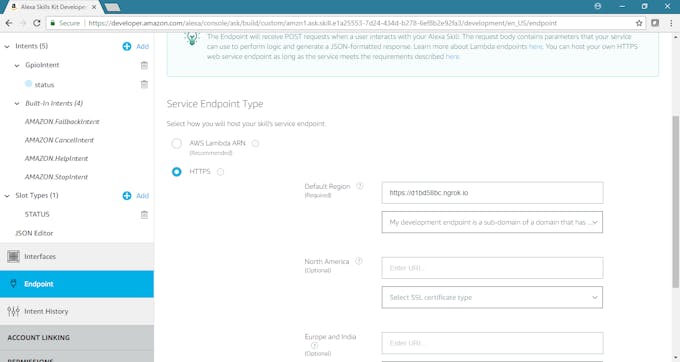The image size is (680, 362).
Task: Collapse the Intents tree section
Action: coord(7,46)
